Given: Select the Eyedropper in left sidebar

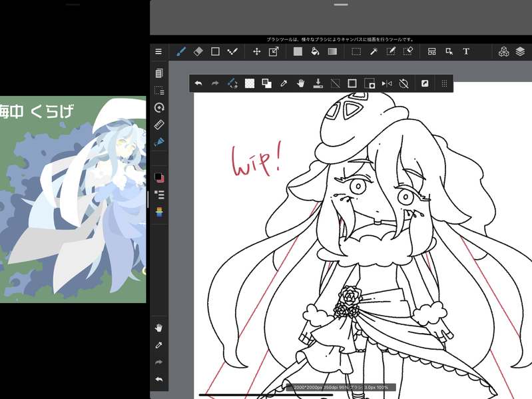Looking at the screenshot, I should (158, 345).
